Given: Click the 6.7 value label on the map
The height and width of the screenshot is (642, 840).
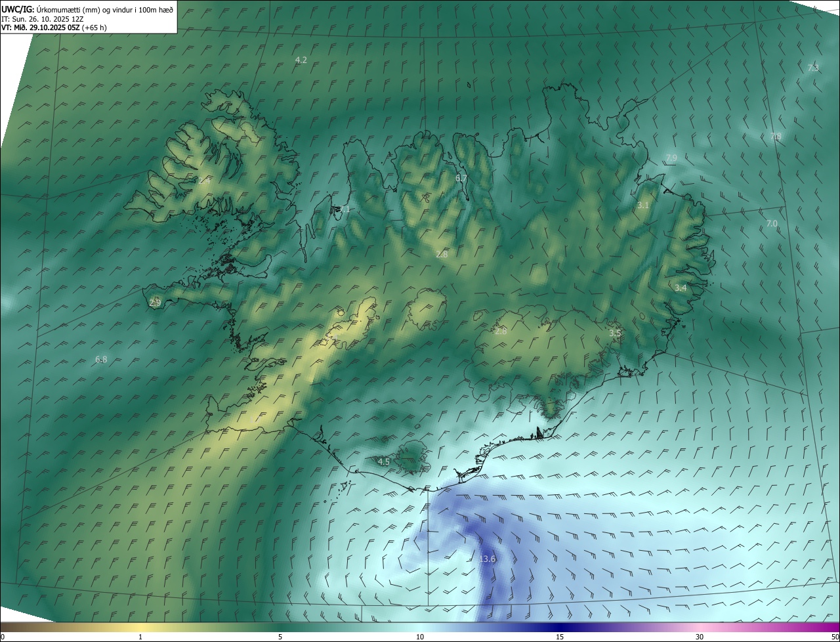Looking at the screenshot, I should click(461, 178).
